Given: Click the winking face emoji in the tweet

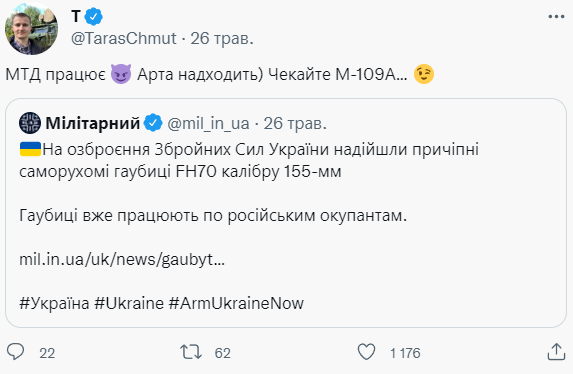Looking at the screenshot, I should [x=424, y=74].
